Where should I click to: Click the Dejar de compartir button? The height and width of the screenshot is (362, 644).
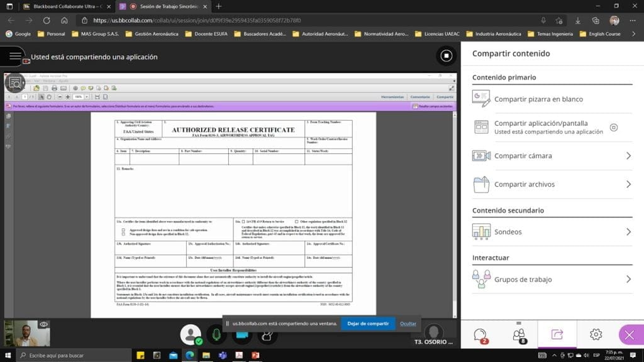368,324
